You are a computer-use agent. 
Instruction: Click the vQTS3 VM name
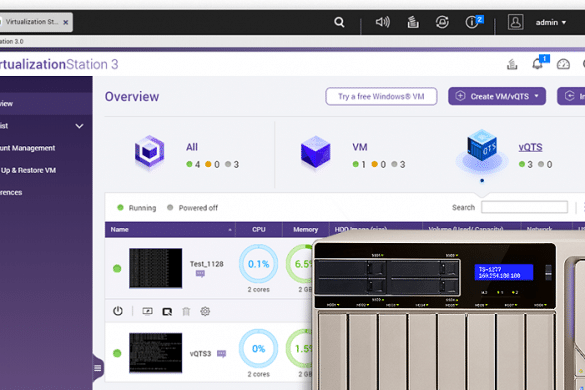coord(200,353)
